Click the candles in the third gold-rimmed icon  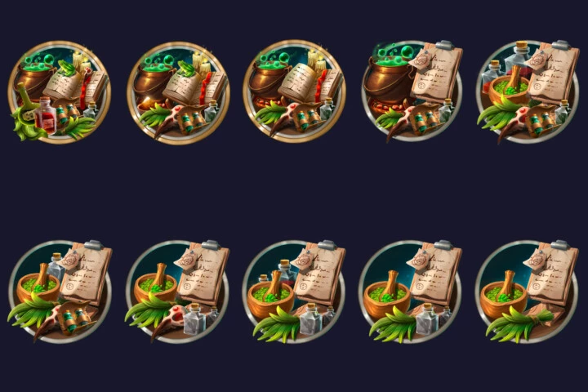317,61
